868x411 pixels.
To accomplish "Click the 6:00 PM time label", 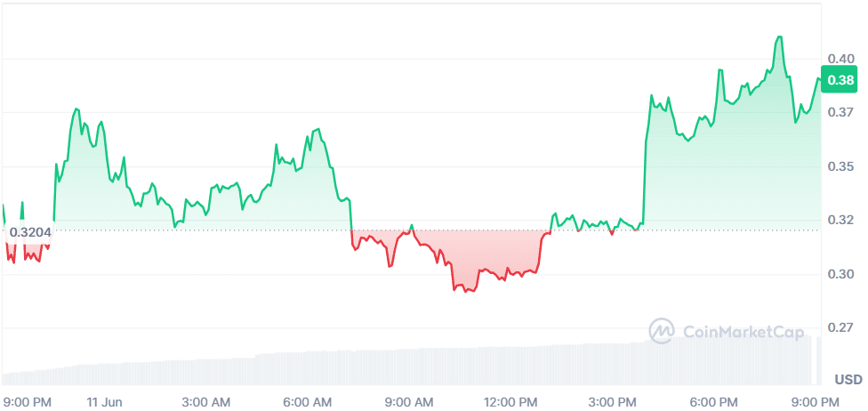I will [x=714, y=401].
